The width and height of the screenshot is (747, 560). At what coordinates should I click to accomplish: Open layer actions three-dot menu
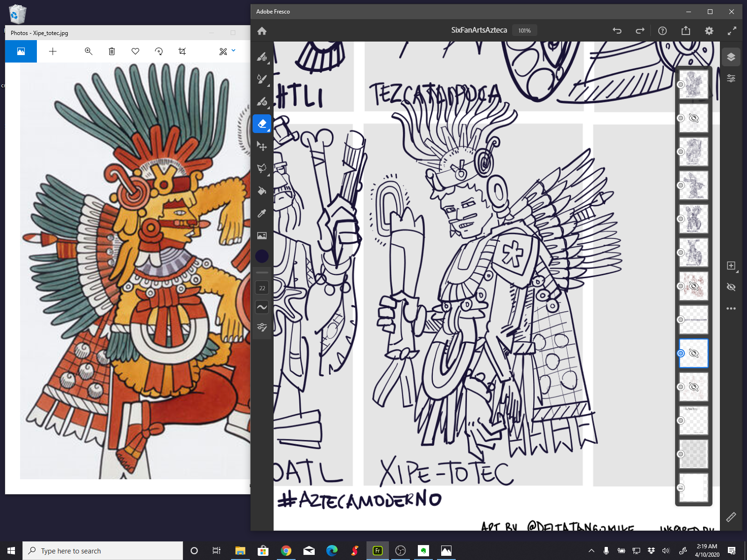click(x=731, y=308)
